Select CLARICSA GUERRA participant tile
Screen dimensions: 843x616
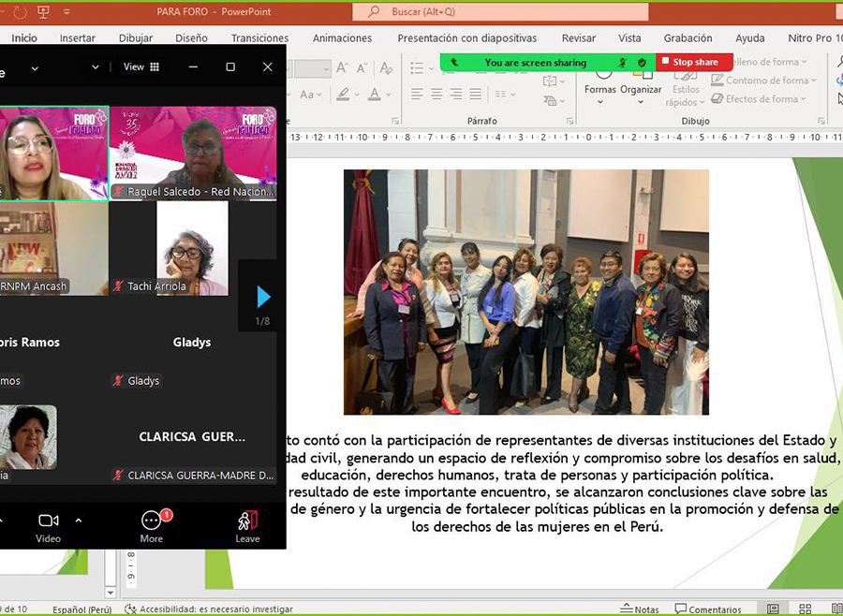(x=193, y=437)
